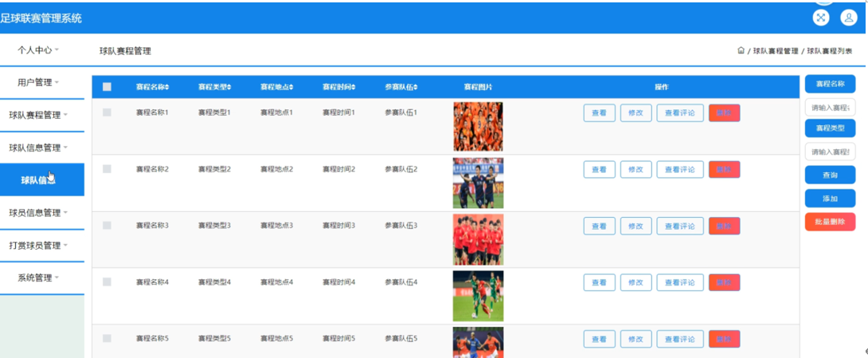Click cell 赛程时间2 in the table

coord(338,169)
